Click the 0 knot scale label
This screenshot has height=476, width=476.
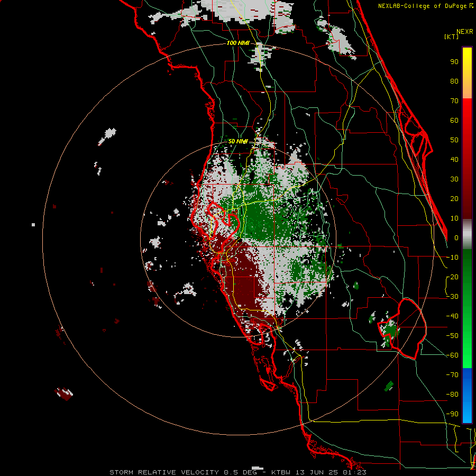(456, 237)
